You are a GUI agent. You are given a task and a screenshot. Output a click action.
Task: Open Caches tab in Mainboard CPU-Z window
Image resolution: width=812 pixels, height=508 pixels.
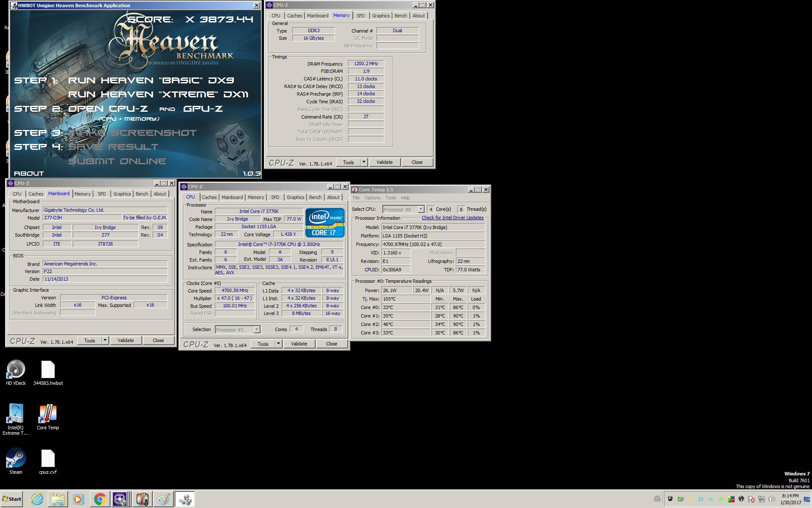(36, 194)
